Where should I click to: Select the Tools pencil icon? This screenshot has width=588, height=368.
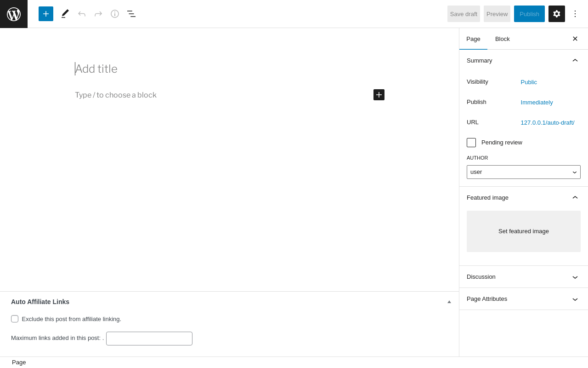point(65,14)
